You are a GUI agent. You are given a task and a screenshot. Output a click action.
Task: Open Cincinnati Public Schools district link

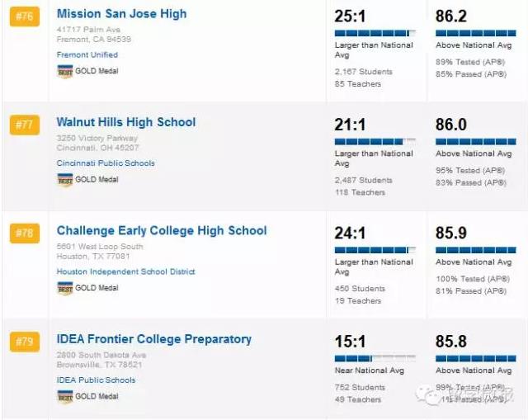click(105, 163)
